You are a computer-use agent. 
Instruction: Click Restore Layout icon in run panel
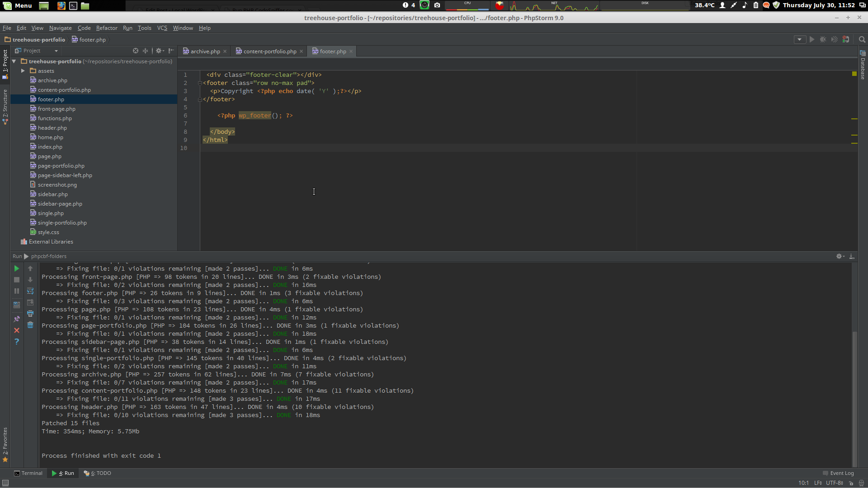(17, 305)
